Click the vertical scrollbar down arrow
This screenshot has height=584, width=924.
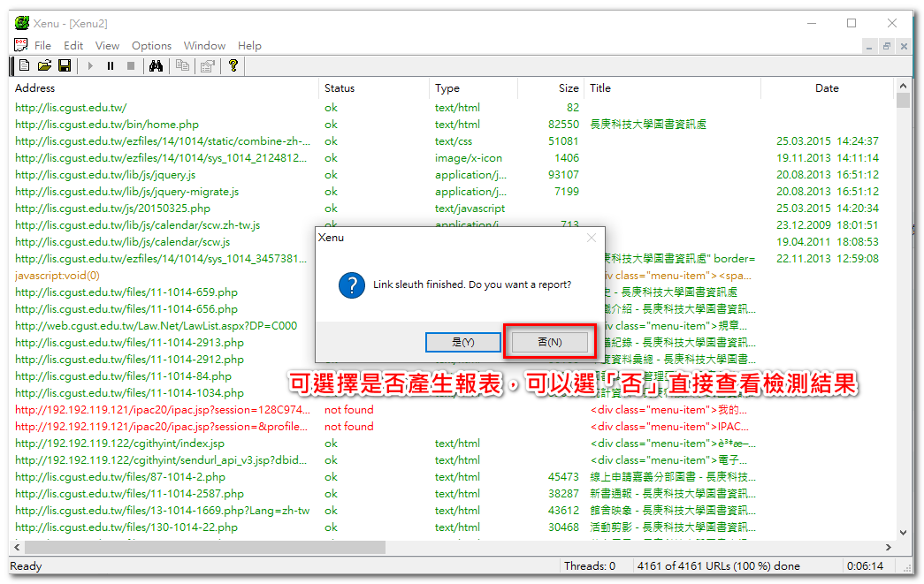903,532
